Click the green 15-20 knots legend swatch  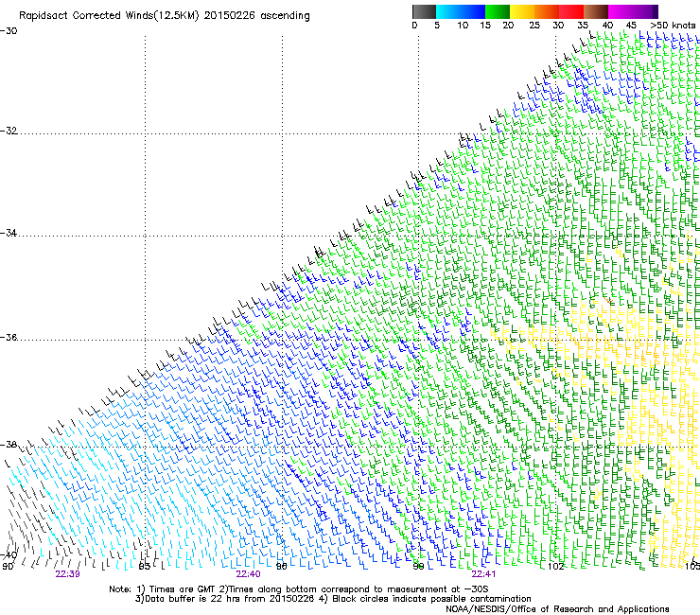coord(498,11)
